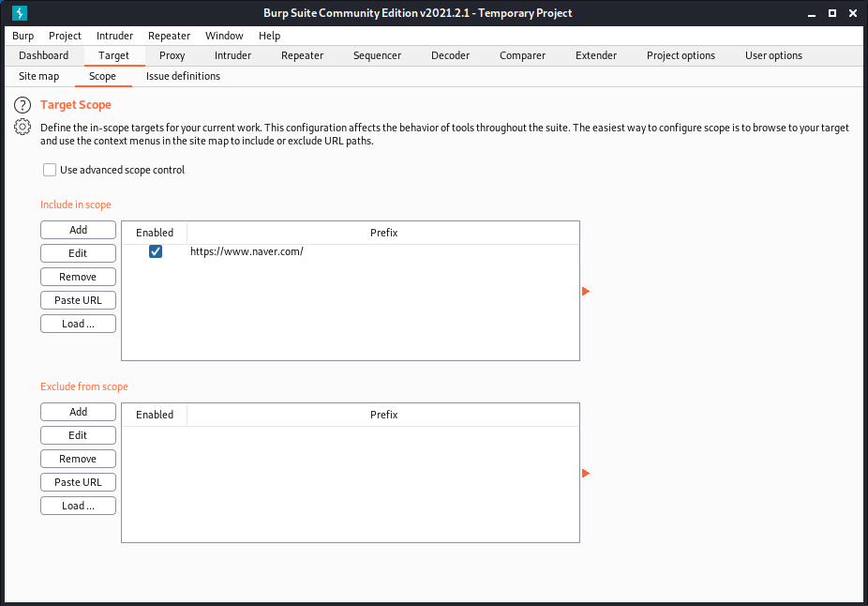Maximize the Burp Suite window
The image size is (868, 606).
pos(832,13)
